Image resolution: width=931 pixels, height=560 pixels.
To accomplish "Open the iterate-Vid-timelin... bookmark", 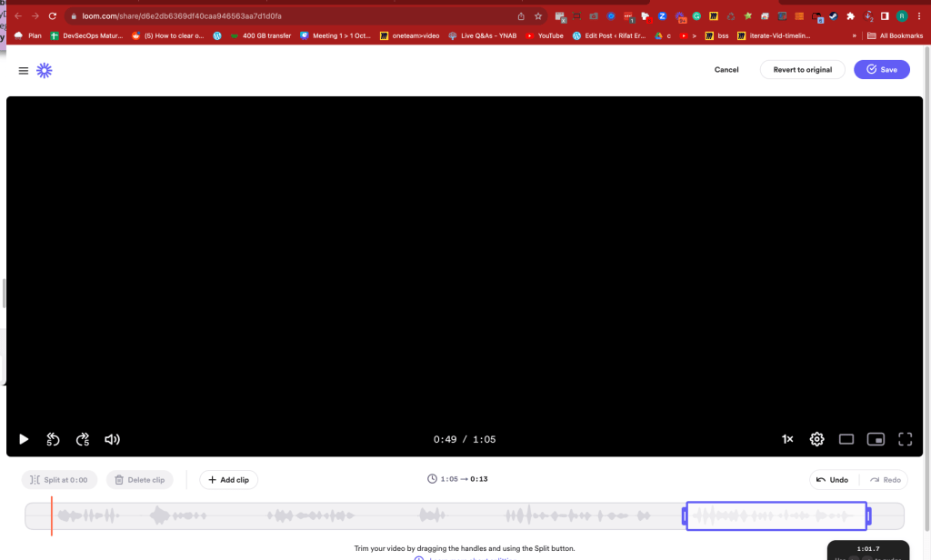I will point(774,35).
